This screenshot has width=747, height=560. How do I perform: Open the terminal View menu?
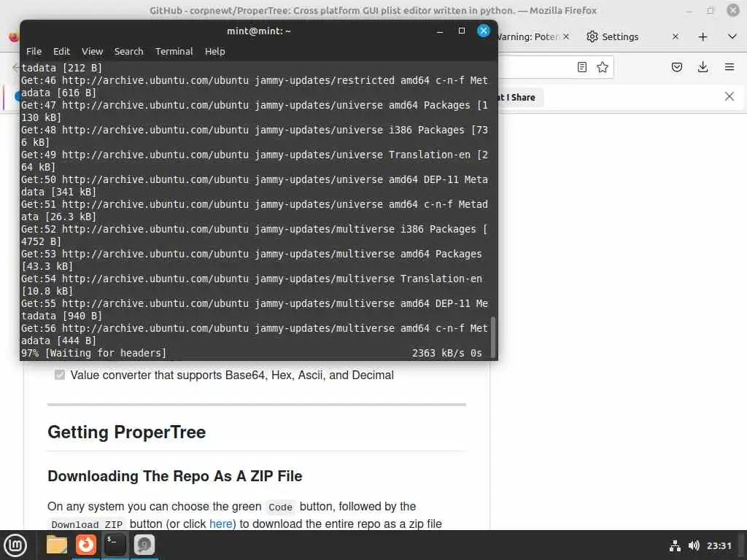(92, 52)
